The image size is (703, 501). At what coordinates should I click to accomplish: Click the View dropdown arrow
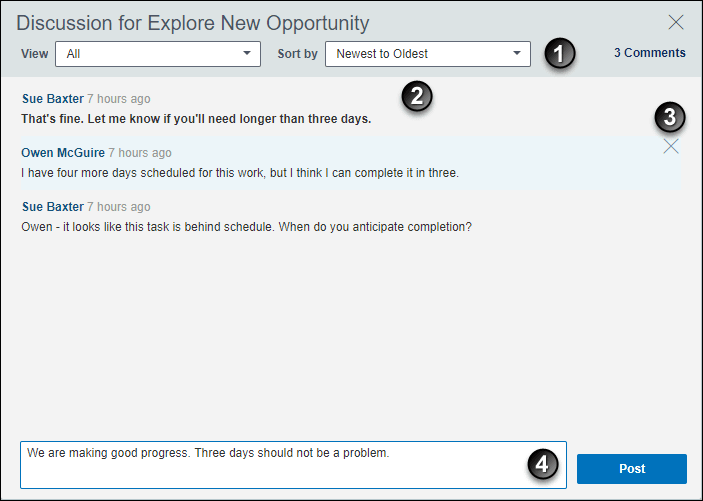pyautogui.click(x=247, y=53)
